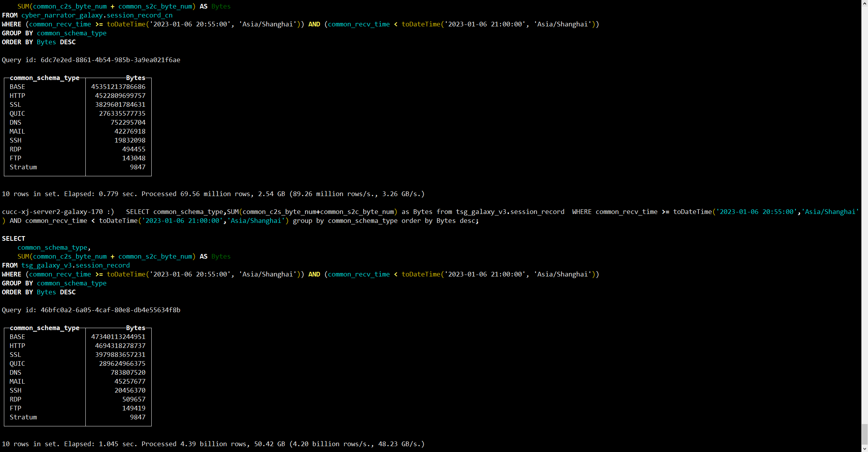
Task: Click the second 'ORDER BY Bytes DESC' line
Action: [x=39, y=292]
